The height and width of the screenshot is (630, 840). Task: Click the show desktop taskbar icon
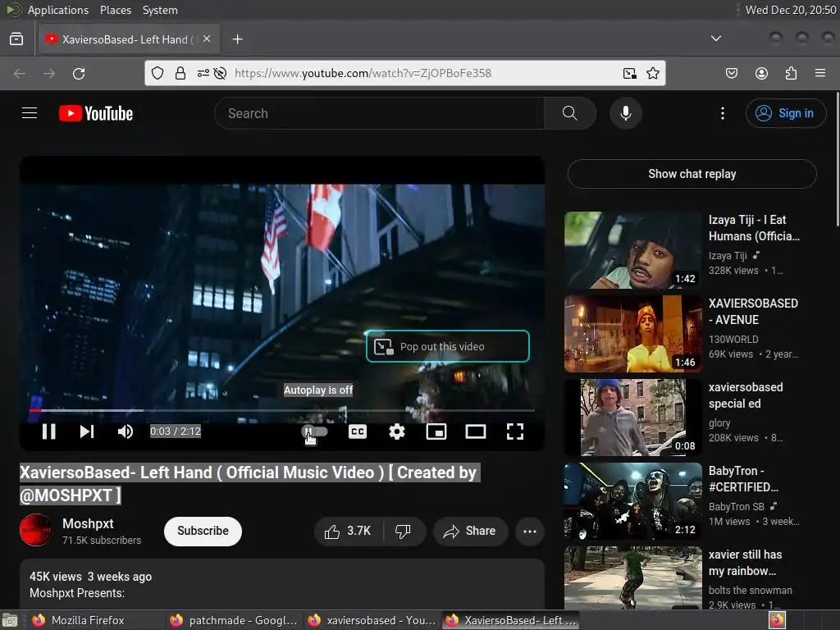point(10,620)
